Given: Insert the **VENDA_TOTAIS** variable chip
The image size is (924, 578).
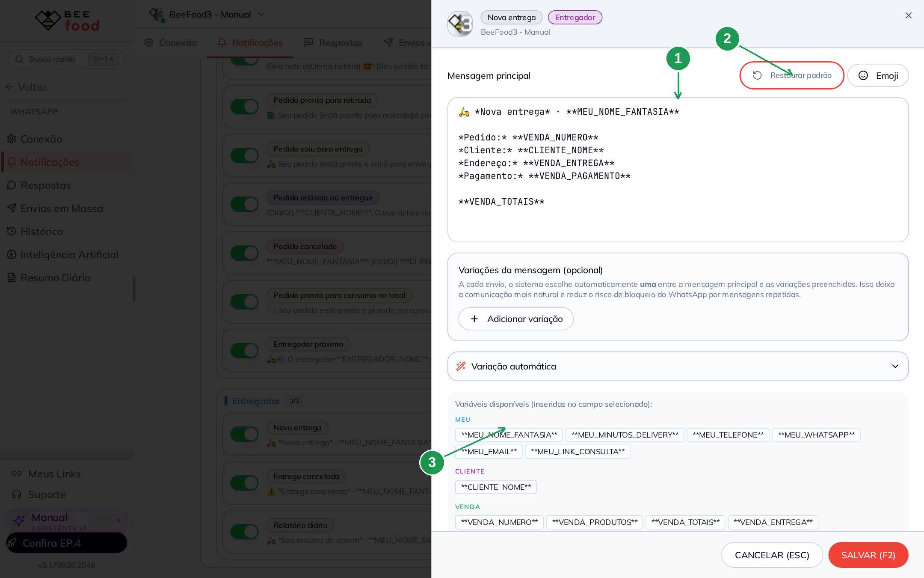Looking at the screenshot, I should 685,522.
